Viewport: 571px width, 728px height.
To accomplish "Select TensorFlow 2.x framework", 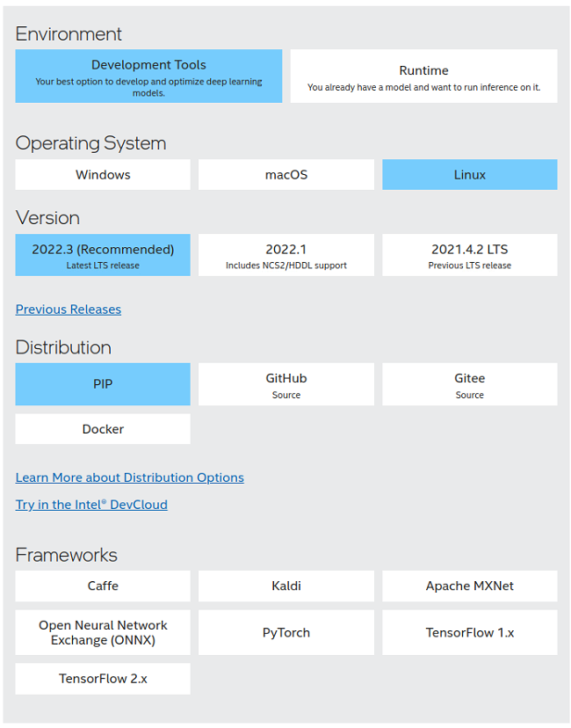I will pyautogui.click(x=102, y=678).
